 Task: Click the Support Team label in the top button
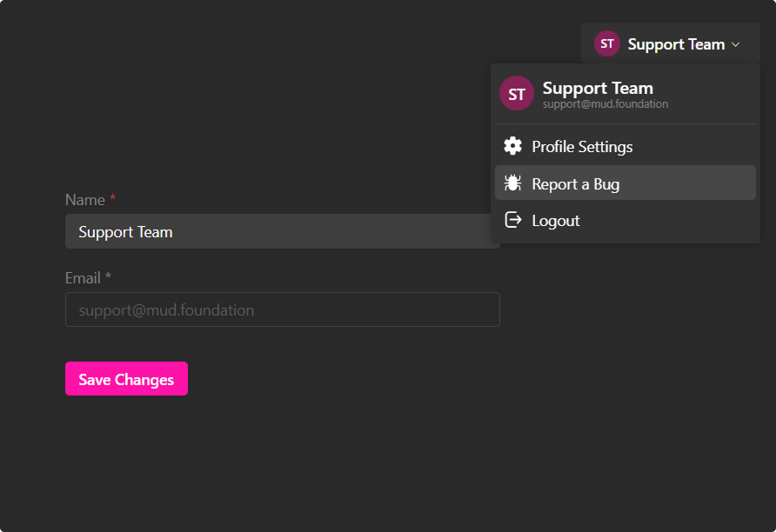click(x=676, y=44)
